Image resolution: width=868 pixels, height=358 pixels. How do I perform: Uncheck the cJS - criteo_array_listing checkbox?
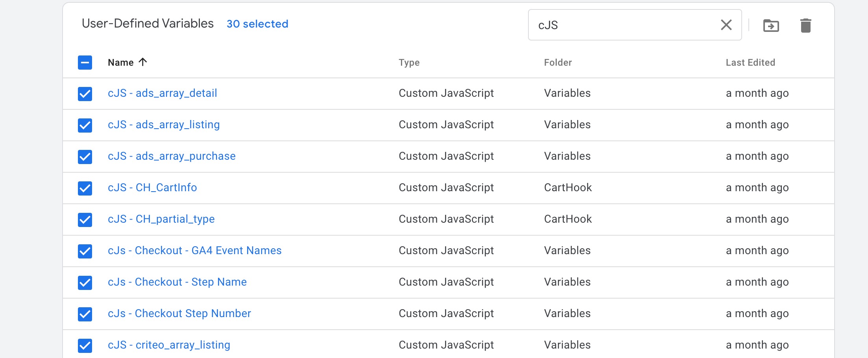[85, 345]
